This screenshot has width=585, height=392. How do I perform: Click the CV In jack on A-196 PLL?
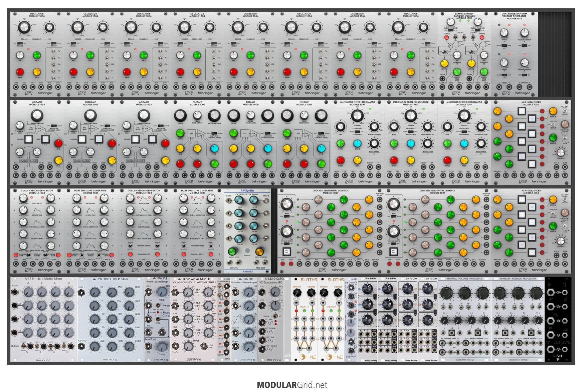(148, 292)
